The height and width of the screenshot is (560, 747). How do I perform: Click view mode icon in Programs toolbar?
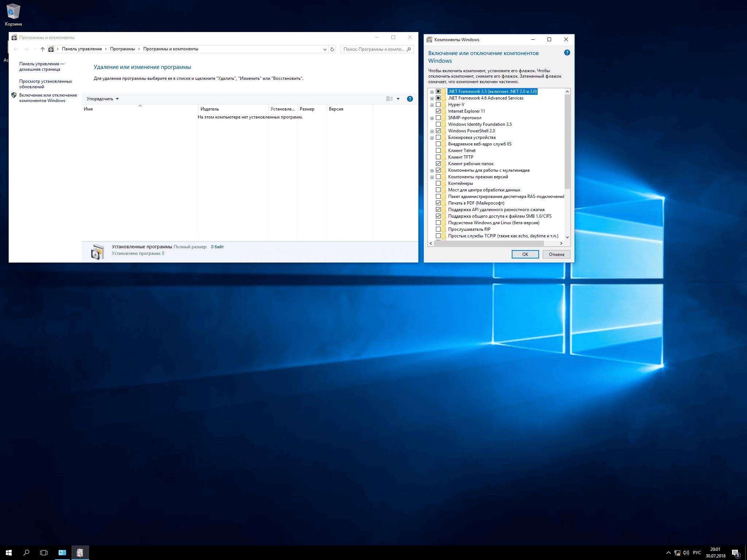pyautogui.click(x=390, y=99)
